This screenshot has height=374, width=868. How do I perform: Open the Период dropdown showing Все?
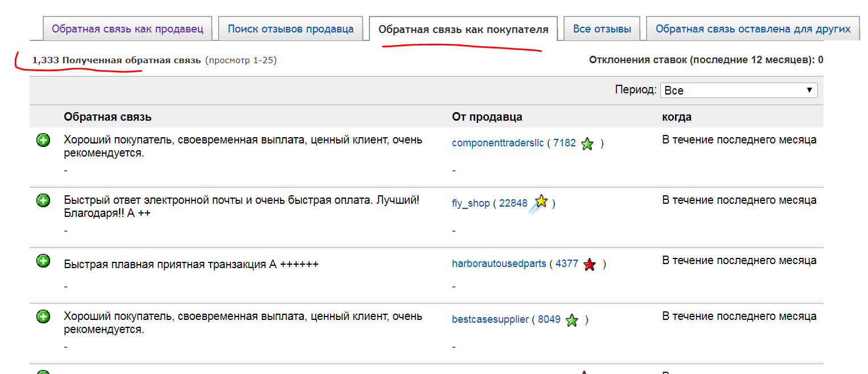(738, 91)
